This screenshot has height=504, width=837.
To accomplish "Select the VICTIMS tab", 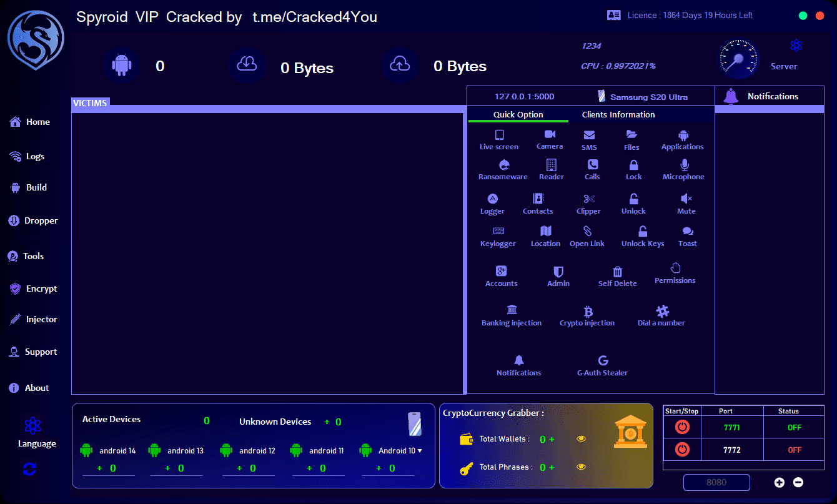I will [90, 102].
